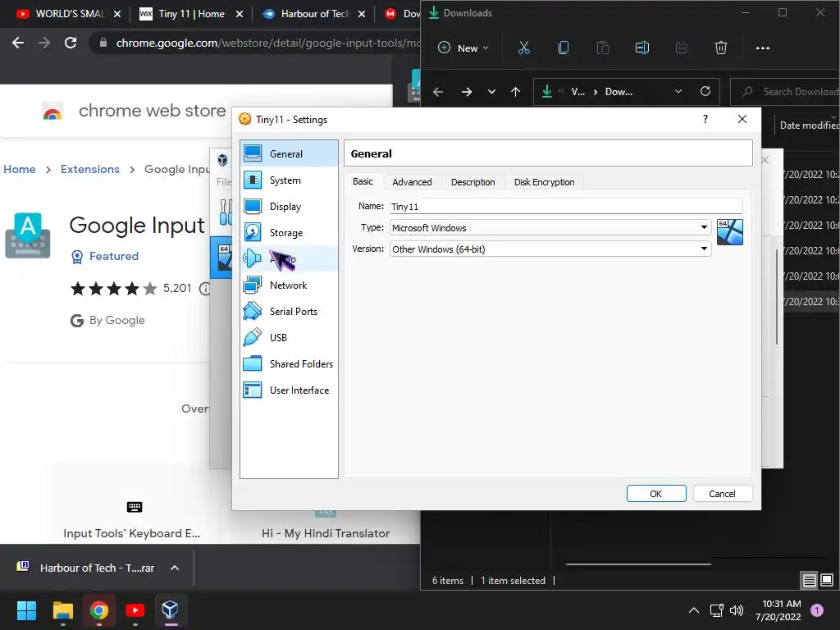Click the Featured badge link
The image size is (840, 630).
[x=105, y=257]
